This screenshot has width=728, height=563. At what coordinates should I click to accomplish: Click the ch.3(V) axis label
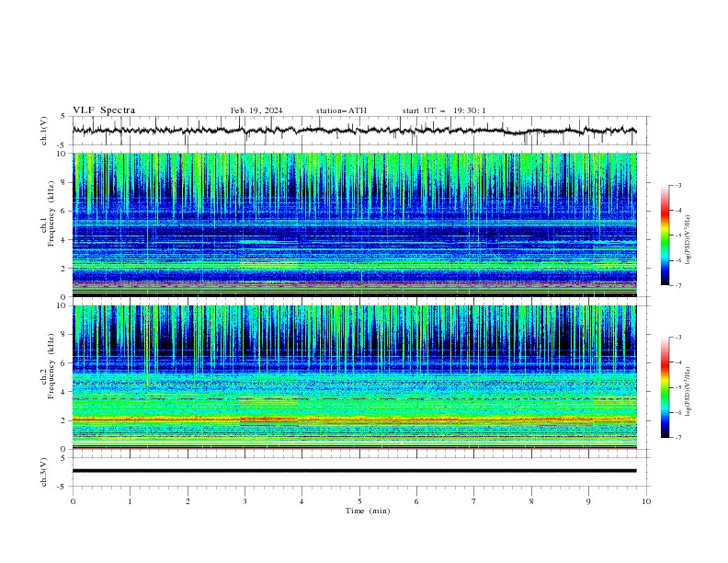44,472
